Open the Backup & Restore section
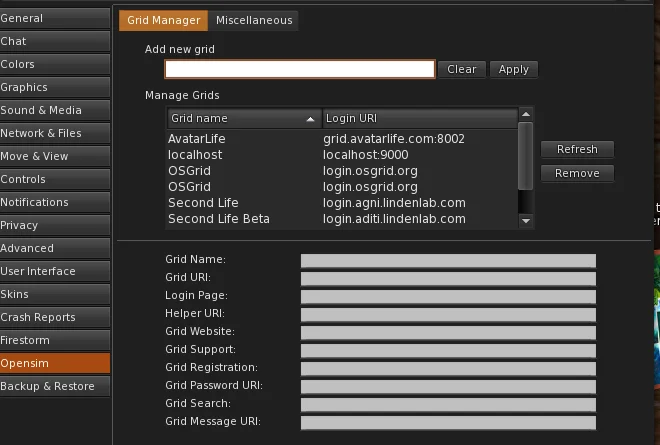This screenshot has width=660, height=445. 55,386
